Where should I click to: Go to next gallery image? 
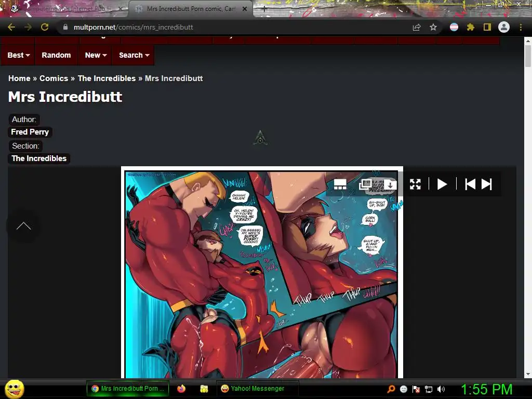pyautogui.click(x=486, y=184)
